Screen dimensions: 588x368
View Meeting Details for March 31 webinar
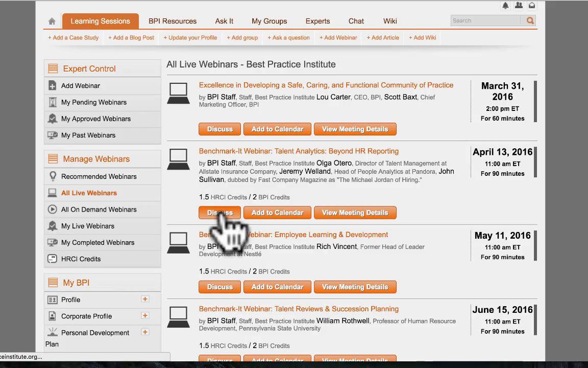(355, 129)
